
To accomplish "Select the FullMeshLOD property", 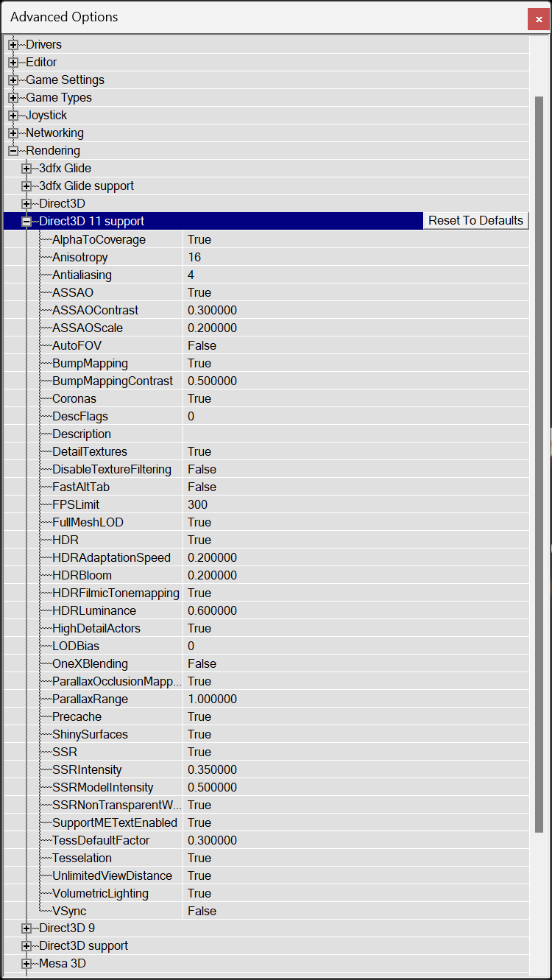I will pyautogui.click(x=88, y=522).
